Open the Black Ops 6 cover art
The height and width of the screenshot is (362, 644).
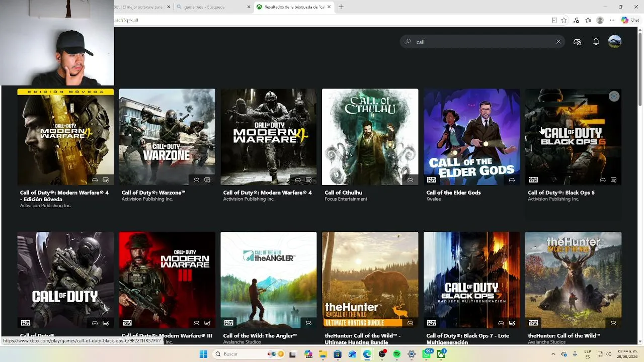[x=573, y=137]
